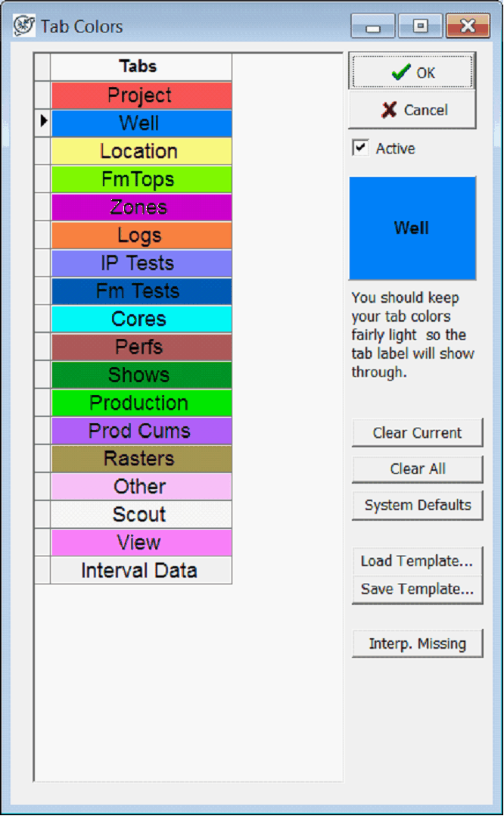Click the Tab Colors application icon in titlebar
This screenshot has height=816, width=504.
click(x=23, y=25)
